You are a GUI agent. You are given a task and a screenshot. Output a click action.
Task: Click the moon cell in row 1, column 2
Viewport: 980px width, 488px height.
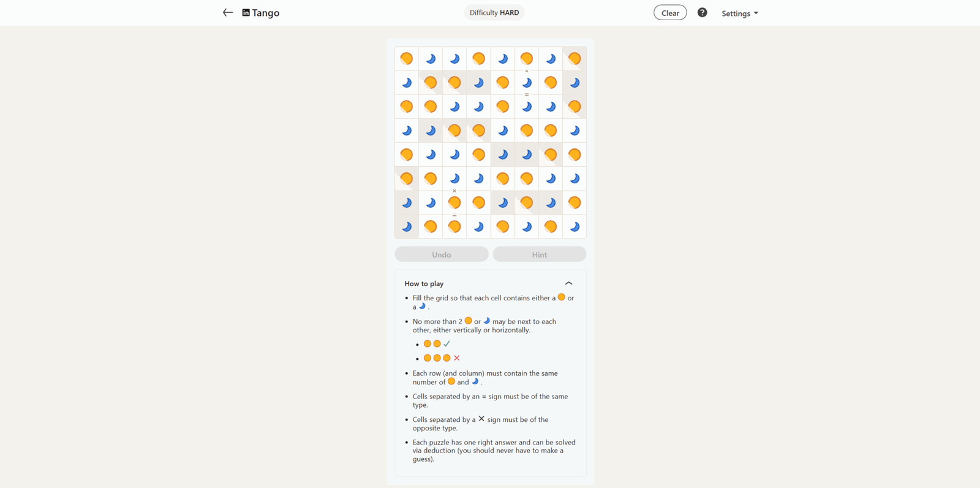431,59
